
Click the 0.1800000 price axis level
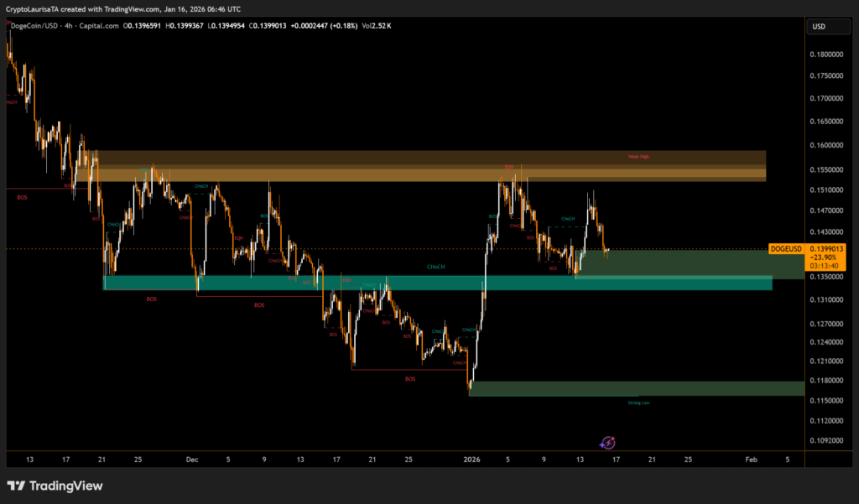[827, 55]
